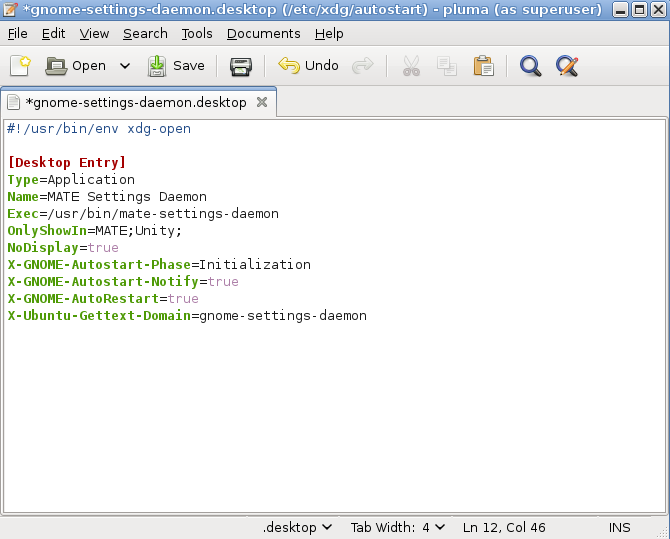
Task: Save the current file
Action: click(x=176, y=66)
